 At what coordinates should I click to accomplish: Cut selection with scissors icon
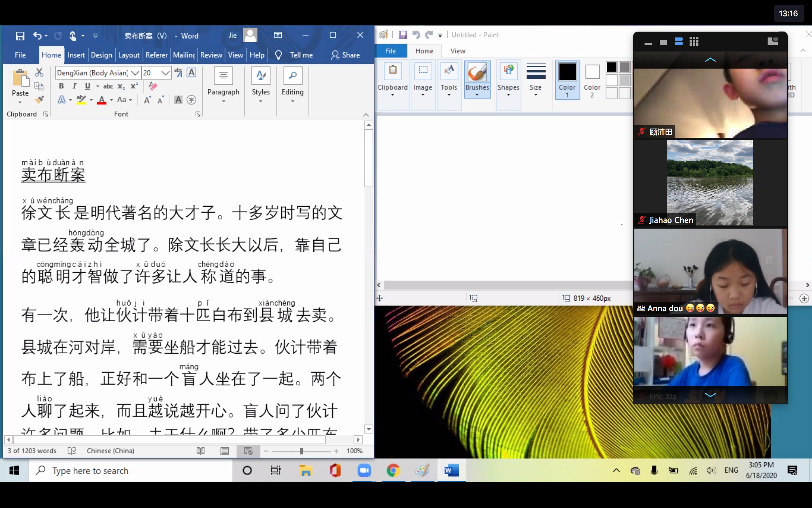point(39,72)
